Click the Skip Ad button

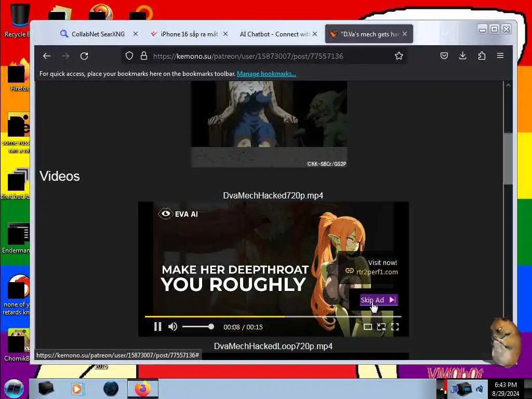click(379, 300)
